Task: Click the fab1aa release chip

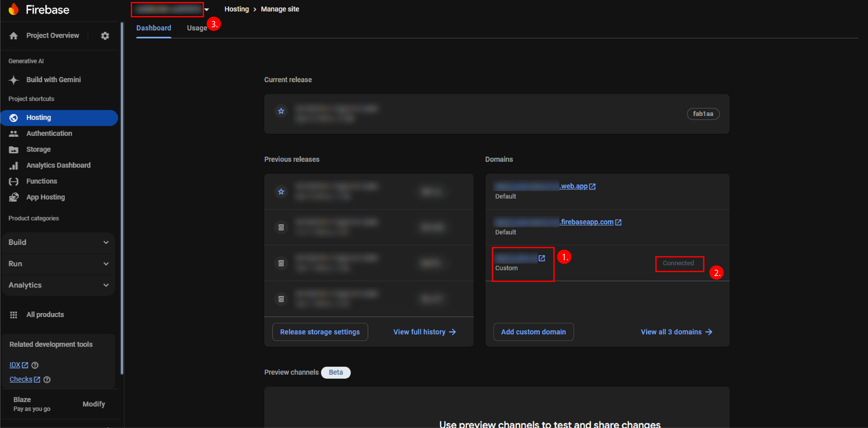Action: (703, 114)
